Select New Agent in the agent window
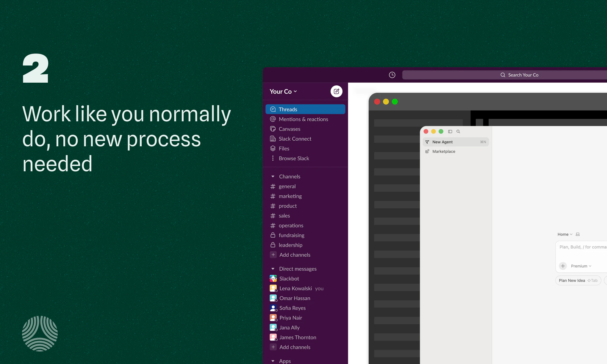Image resolution: width=607 pixels, height=364 pixels. (456, 142)
